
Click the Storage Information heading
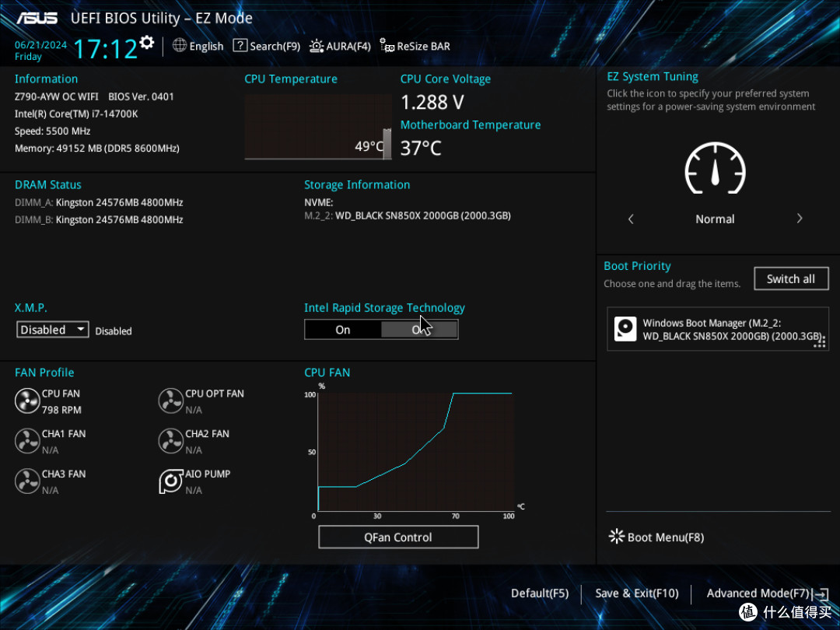click(x=357, y=185)
